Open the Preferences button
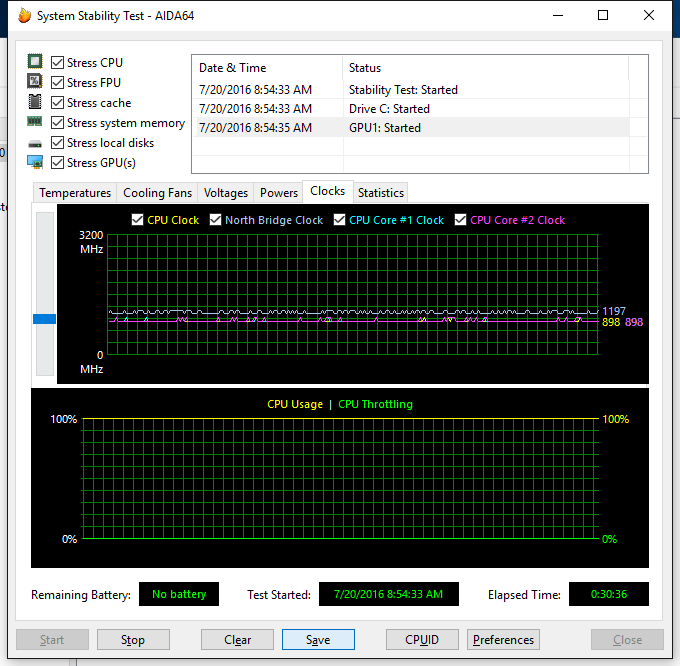The image size is (680, 666). [503, 640]
